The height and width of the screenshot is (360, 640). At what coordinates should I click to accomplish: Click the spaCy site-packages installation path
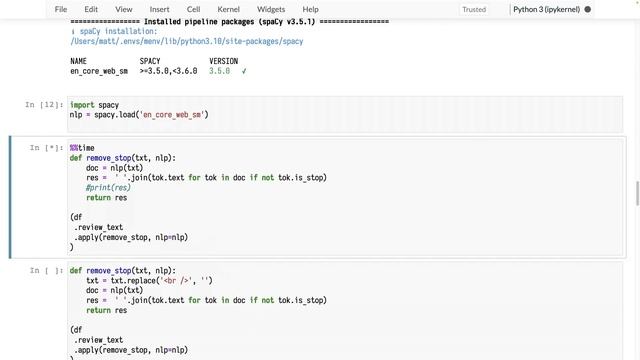(x=187, y=41)
